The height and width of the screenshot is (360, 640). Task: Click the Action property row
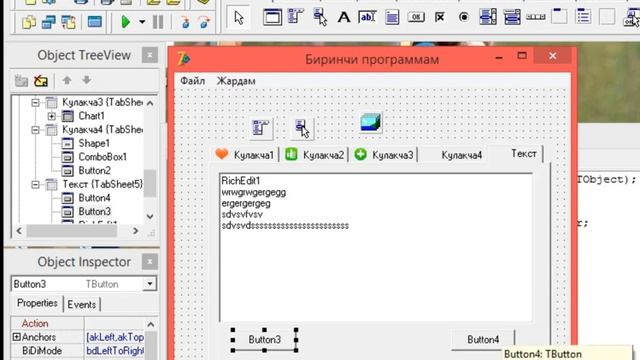click(78, 323)
